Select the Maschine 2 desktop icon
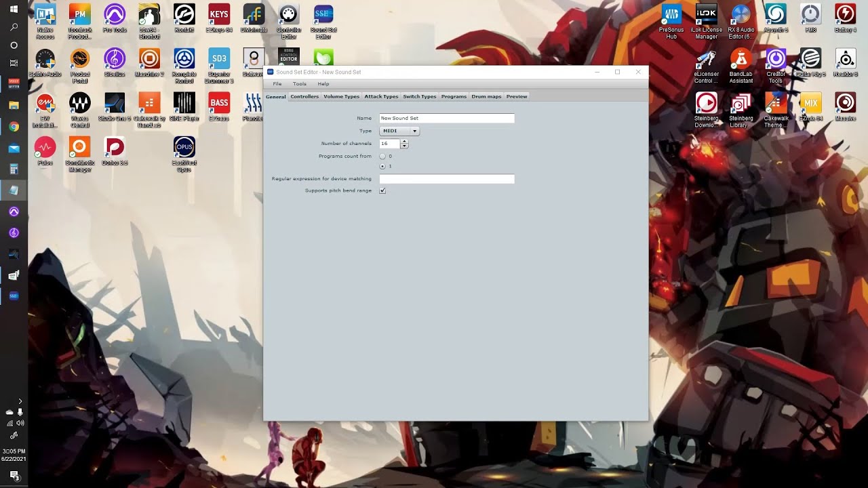 point(149,62)
